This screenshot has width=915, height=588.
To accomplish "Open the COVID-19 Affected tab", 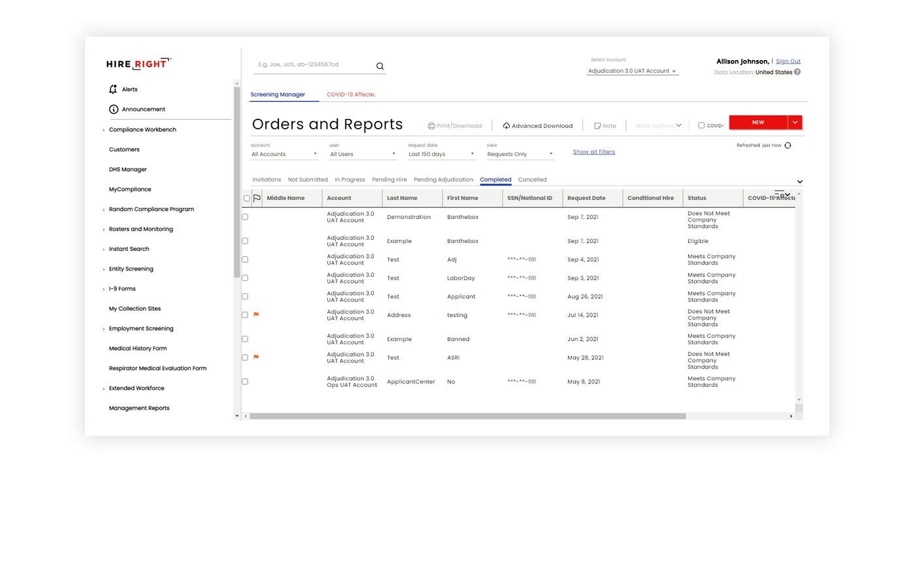I will tap(351, 95).
